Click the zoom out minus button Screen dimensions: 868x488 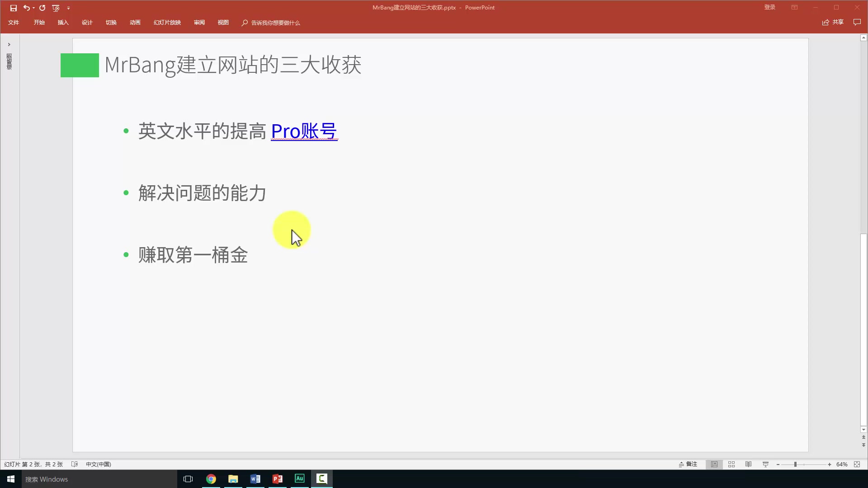(778, 465)
